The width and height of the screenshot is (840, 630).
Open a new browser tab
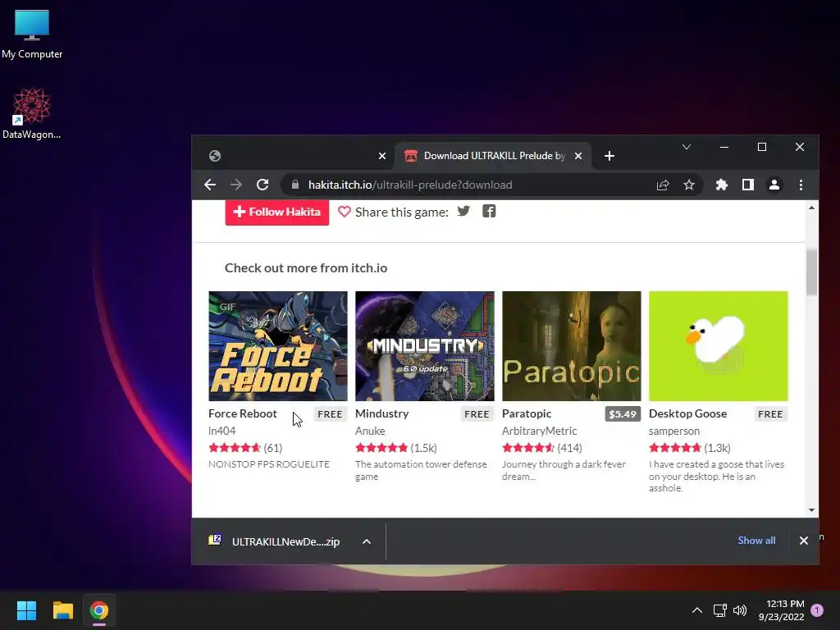609,156
